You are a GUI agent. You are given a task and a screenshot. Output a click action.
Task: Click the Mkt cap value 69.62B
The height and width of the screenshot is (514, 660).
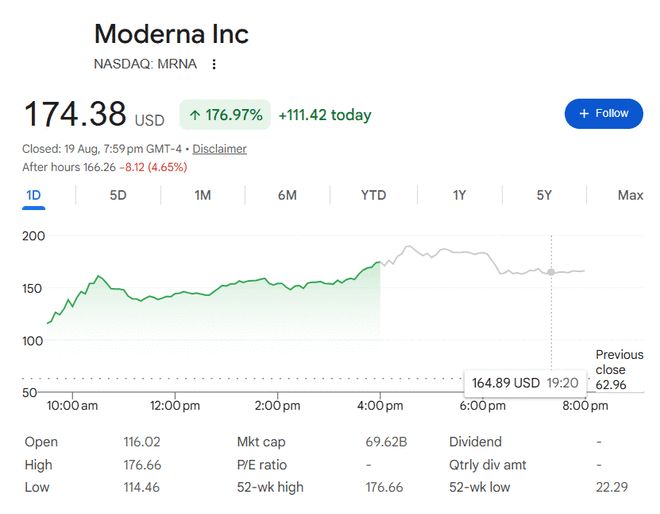[x=386, y=442]
